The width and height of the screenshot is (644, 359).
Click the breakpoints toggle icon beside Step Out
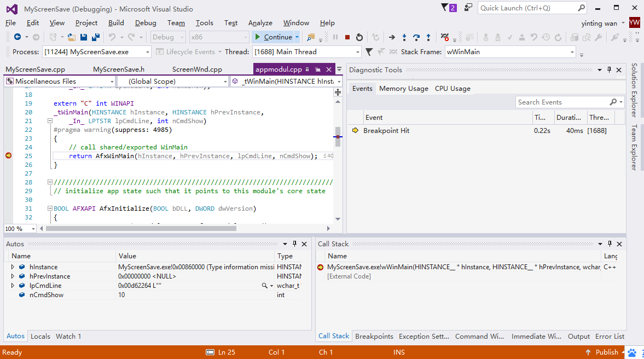[444, 37]
